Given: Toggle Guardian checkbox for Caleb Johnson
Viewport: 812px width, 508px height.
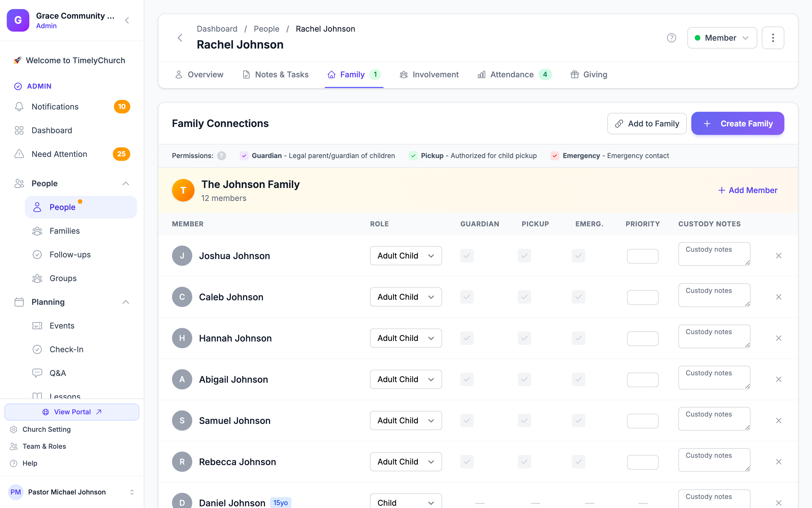Looking at the screenshot, I should 467,297.
